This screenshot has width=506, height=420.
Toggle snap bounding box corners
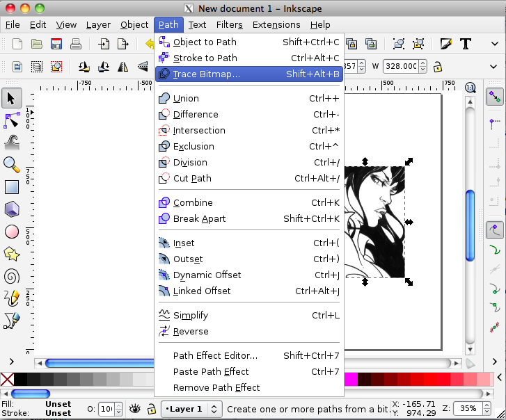(x=495, y=122)
